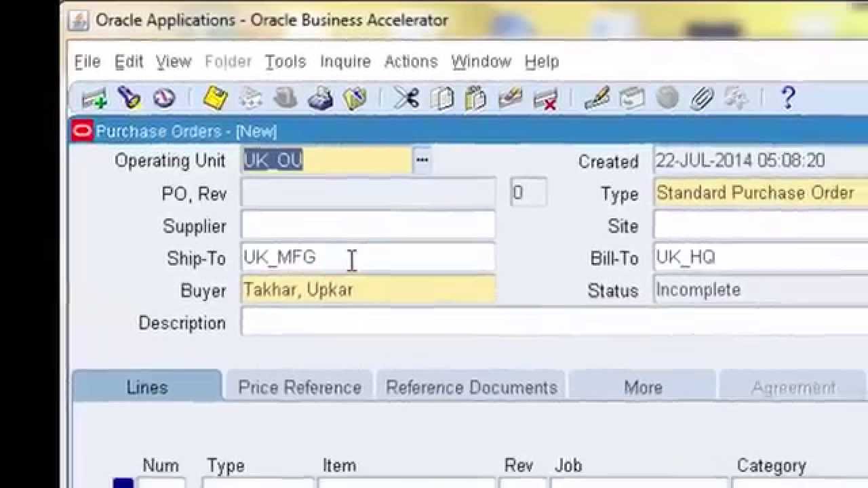Open the File menu
Image resolution: width=868 pixels, height=488 pixels.
(87, 62)
